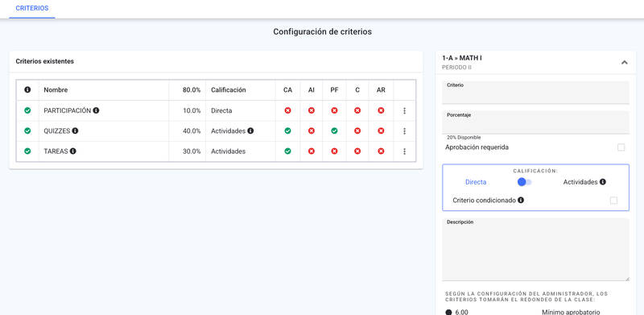Click the AI red cross in PARTICIPACIÓN row
This screenshot has height=315, width=644.
[312, 110]
